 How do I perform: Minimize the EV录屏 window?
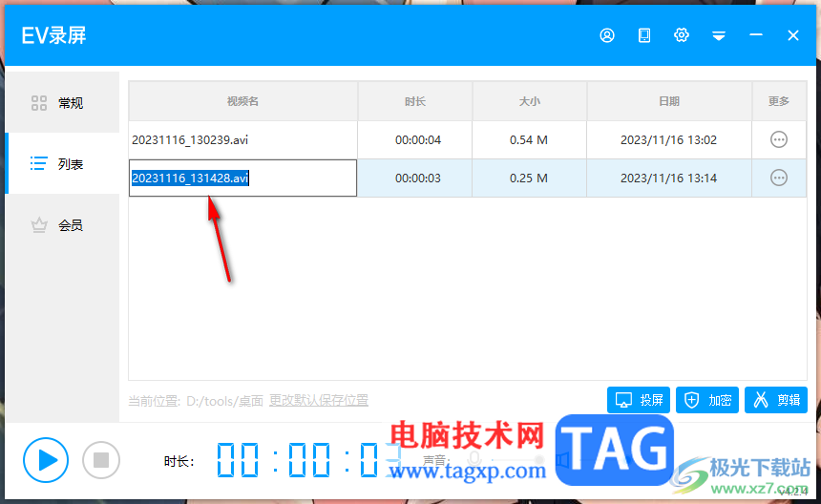[755, 35]
